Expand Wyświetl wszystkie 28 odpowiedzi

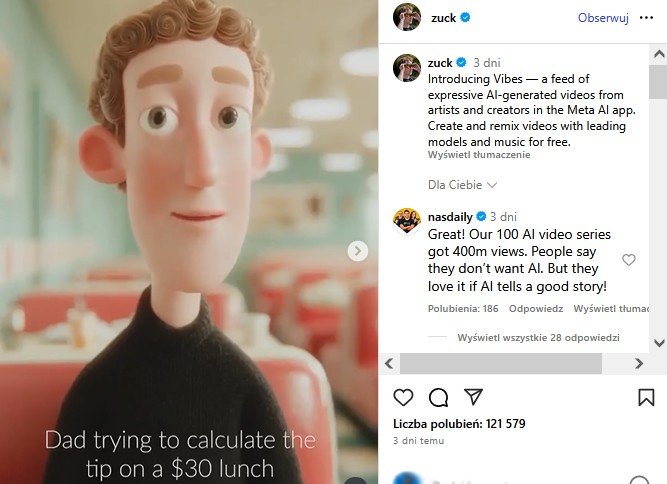(x=538, y=338)
